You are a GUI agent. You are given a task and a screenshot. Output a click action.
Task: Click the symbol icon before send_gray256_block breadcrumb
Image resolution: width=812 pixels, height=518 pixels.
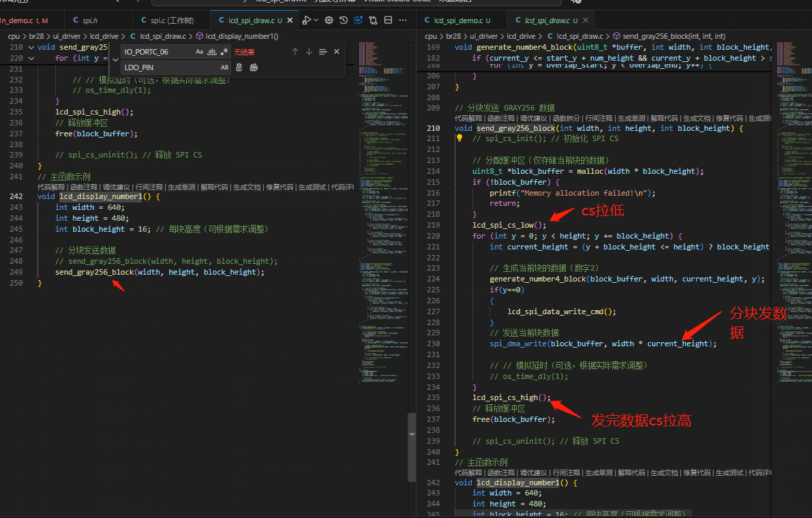(616, 36)
